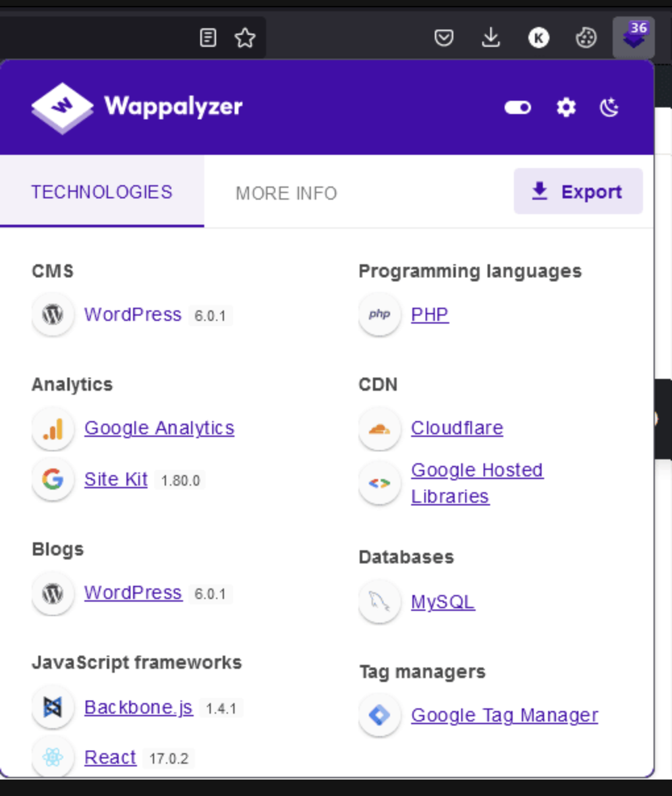Toggle the Wappalyzer enable switch

(x=518, y=107)
